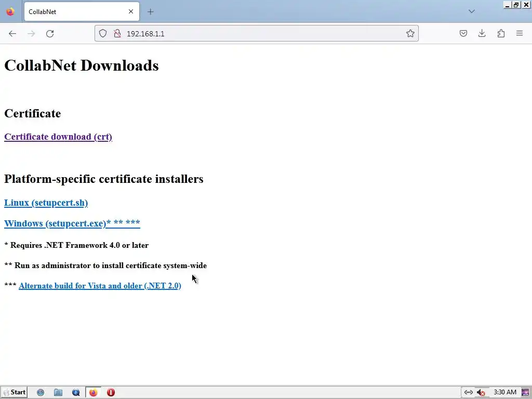The height and width of the screenshot is (399, 532).
Task: Click the insecure connection lock icon
Action: pyautogui.click(x=117, y=33)
